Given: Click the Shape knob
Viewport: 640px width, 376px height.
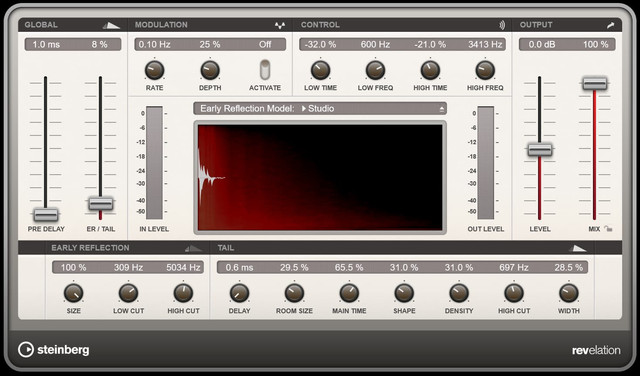Looking at the screenshot, I should coord(404,293).
